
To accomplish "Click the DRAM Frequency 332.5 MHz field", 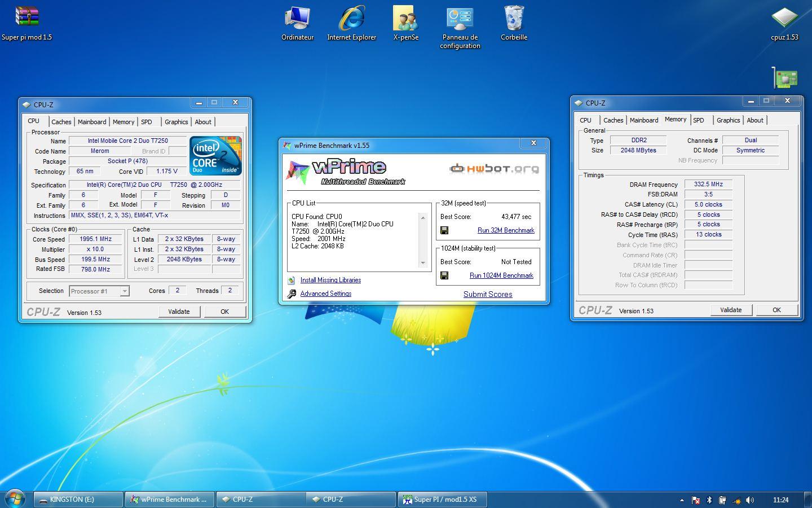I will (x=708, y=184).
